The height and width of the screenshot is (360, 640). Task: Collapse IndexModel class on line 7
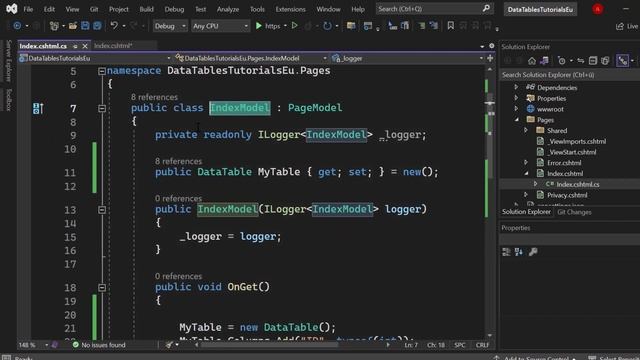point(102,109)
